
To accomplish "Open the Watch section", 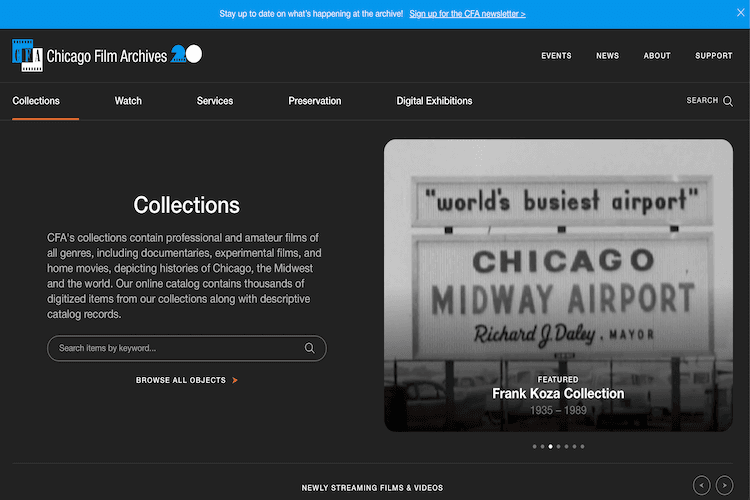I will [x=128, y=101].
